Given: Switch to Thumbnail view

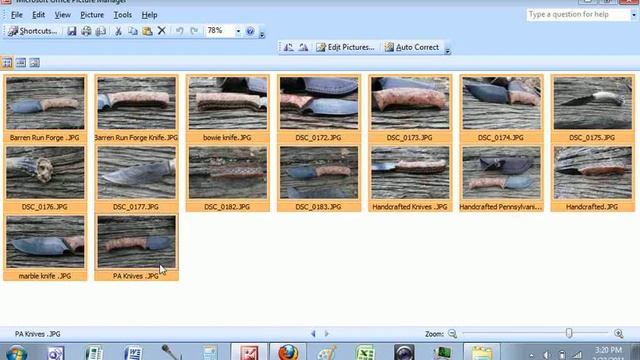Looking at the screenshot, I should click(7, 63).
